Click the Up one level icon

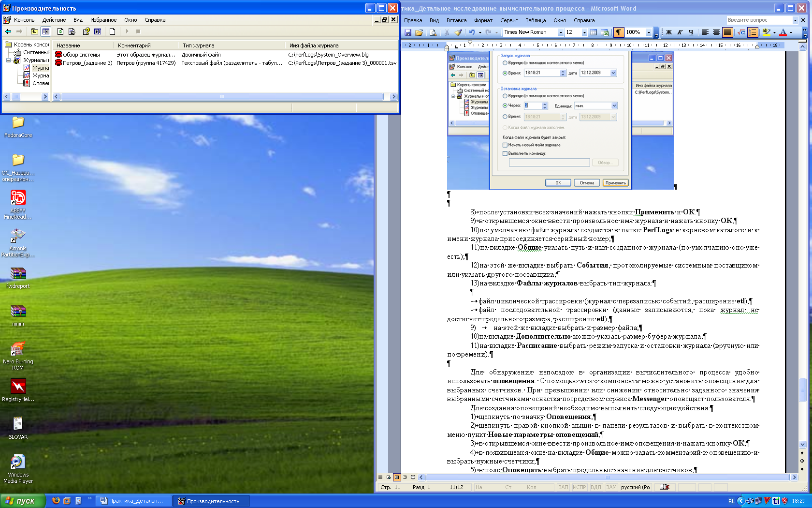pyautogui.click(x=34, y=31)
